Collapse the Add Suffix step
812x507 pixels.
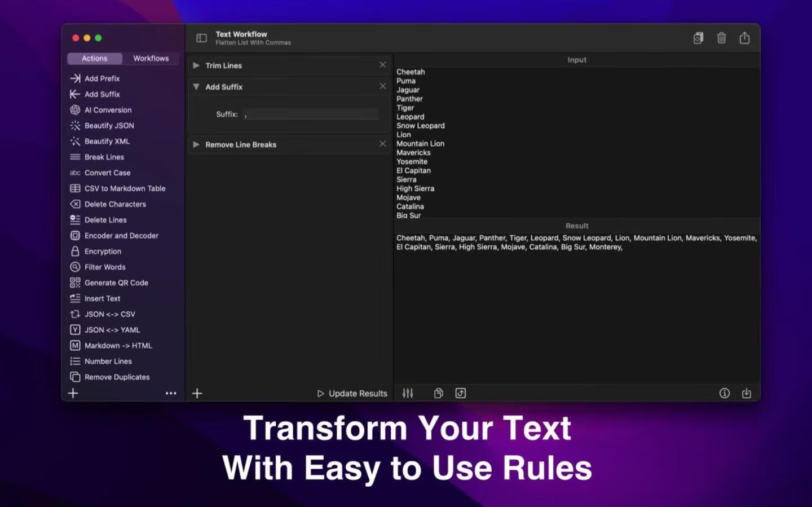pyautogui.click(x=196, y=87)
